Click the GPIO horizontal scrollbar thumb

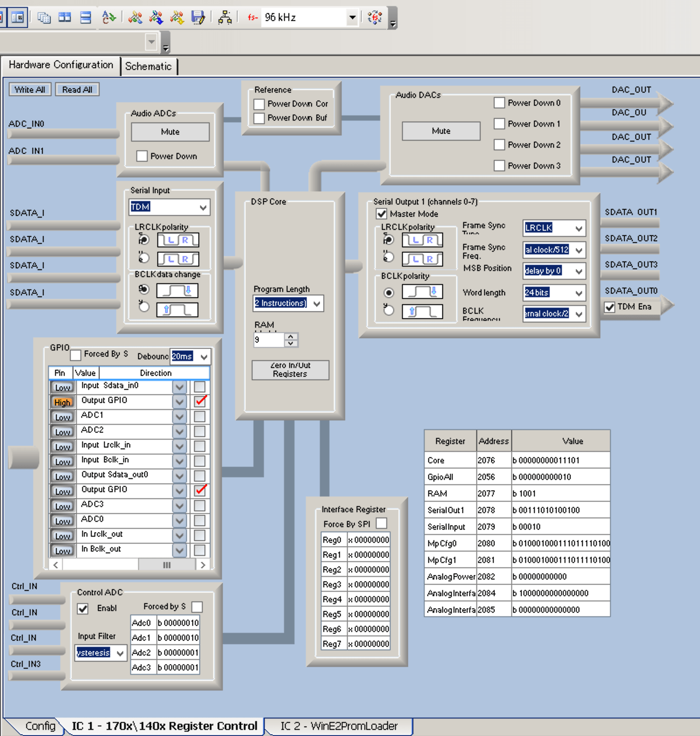coord(166,565)
